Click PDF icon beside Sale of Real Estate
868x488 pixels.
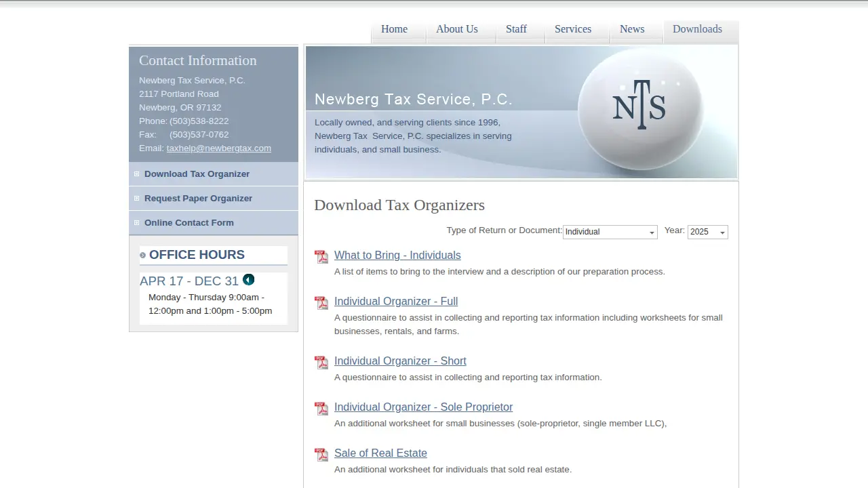(x=321, y=455)
